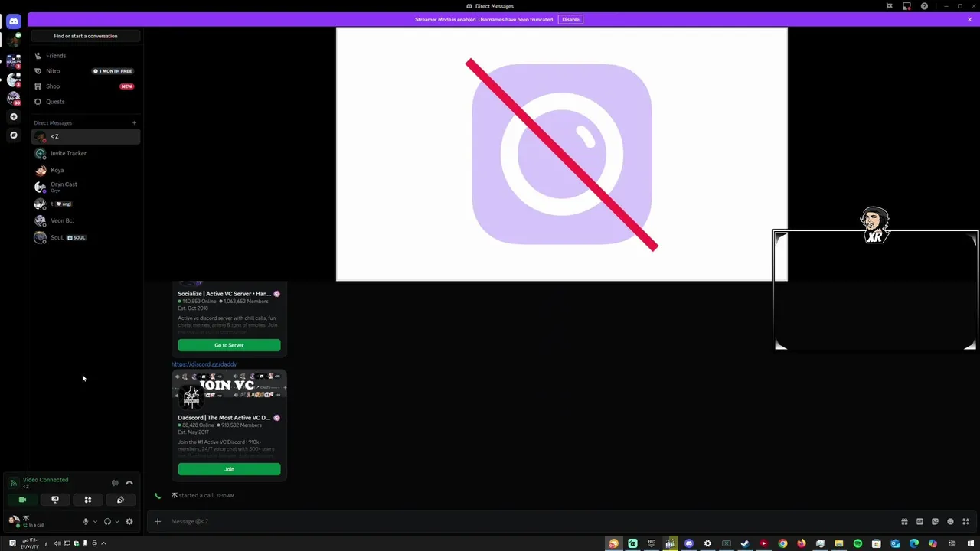
Task: Open Firefox from taskbar
Action: (x=801, y=543)
